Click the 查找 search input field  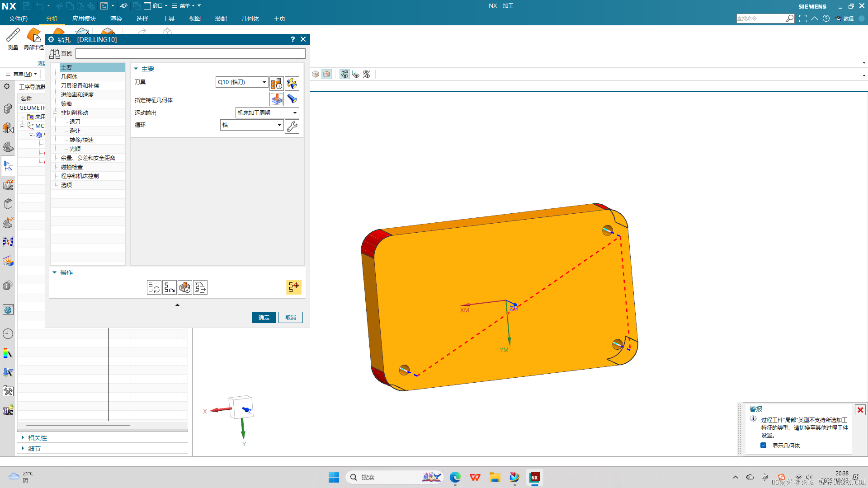(x=190, y=54)
